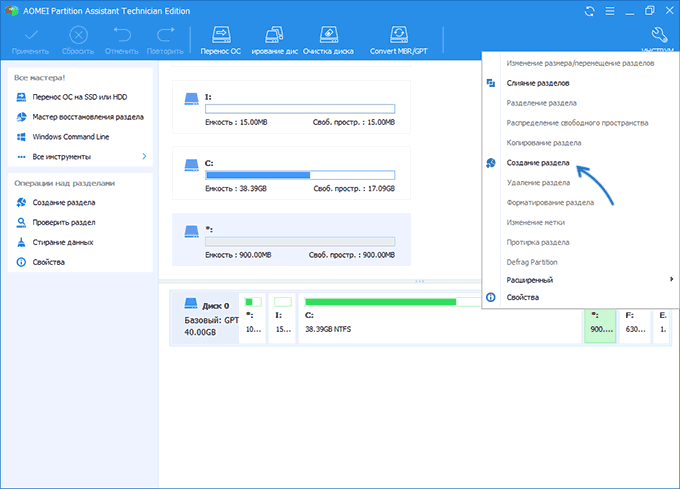Click the I: drive icon in card
Screen dimensions: 680x489
[x=191, y=99]
